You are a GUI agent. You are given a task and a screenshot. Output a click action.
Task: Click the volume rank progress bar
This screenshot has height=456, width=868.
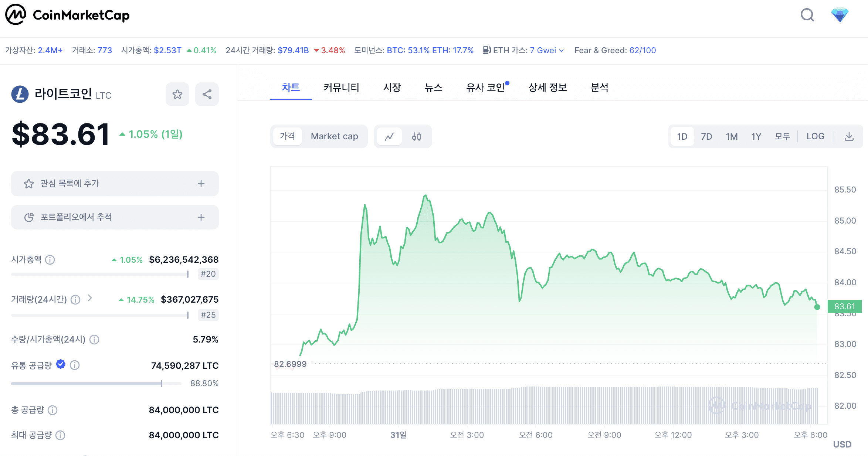[x=100, y=315]
